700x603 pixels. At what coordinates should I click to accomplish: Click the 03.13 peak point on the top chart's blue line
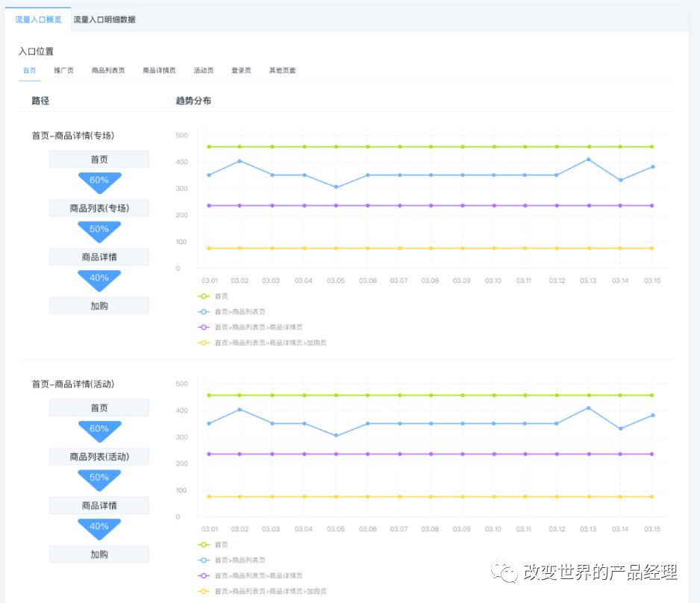pyautogui.click(x=589, y=159)
